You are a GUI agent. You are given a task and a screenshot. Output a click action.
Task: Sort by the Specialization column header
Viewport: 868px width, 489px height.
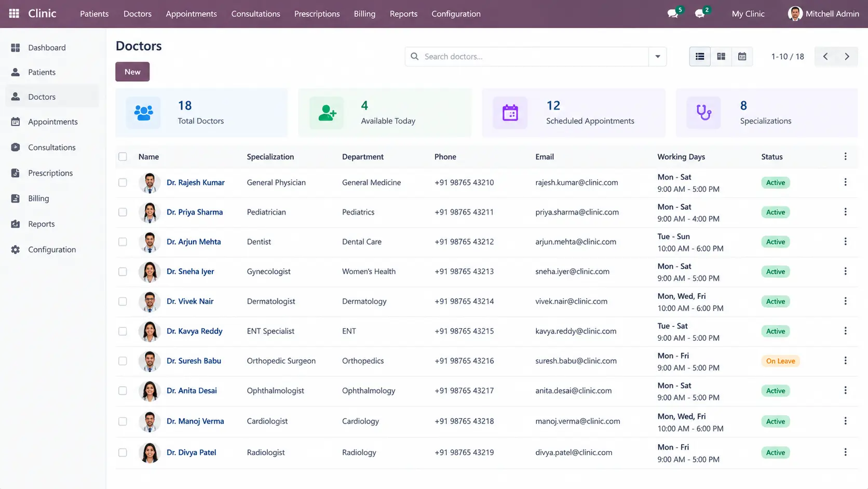(270, 156)
